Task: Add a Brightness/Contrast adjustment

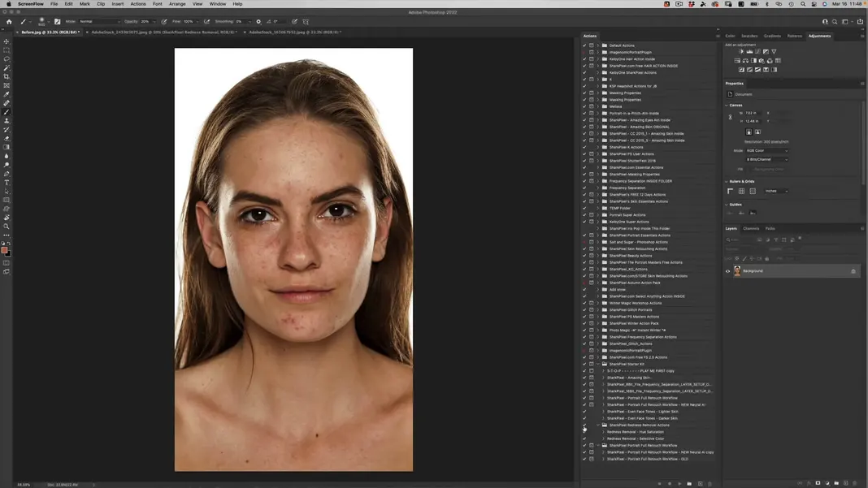Action: [x=741, y=51]
